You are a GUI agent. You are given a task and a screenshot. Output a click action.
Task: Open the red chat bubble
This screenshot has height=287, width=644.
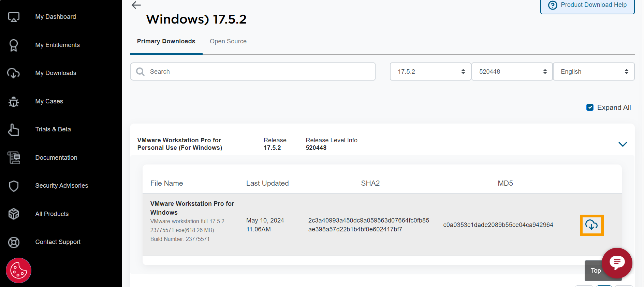(617, 263)
